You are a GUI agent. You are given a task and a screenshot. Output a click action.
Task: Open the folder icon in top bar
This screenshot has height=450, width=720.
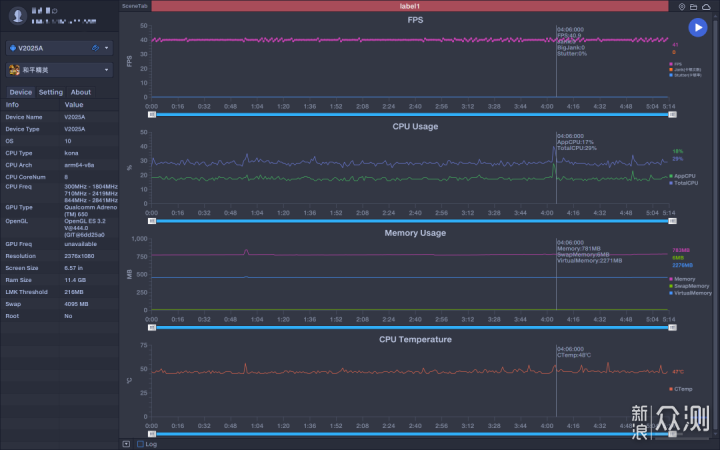693,6
